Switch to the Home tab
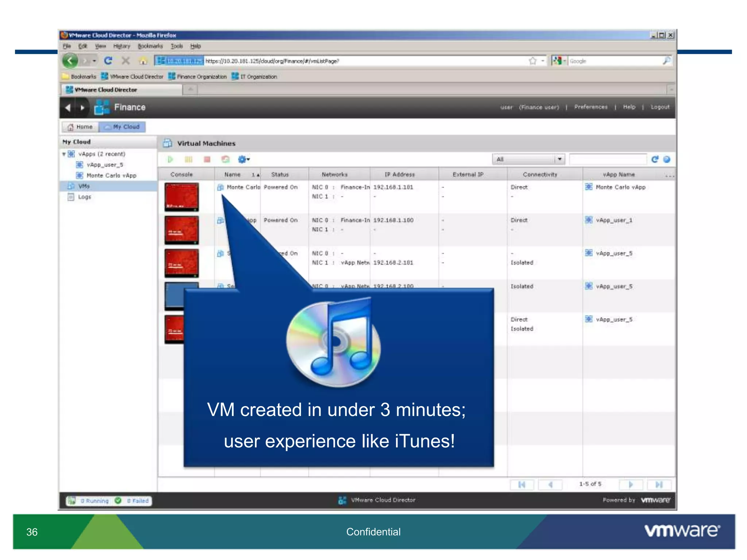747x560 pixels. (x=80, y=127)
